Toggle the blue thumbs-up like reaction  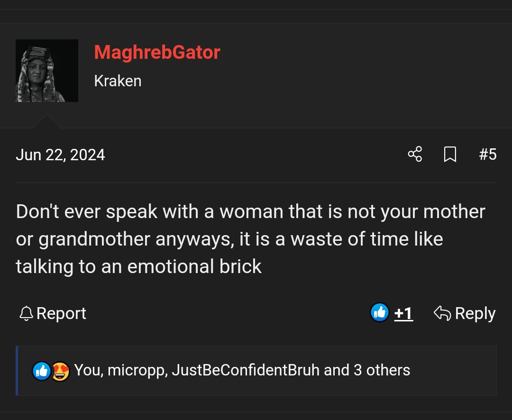click(379, 313)
